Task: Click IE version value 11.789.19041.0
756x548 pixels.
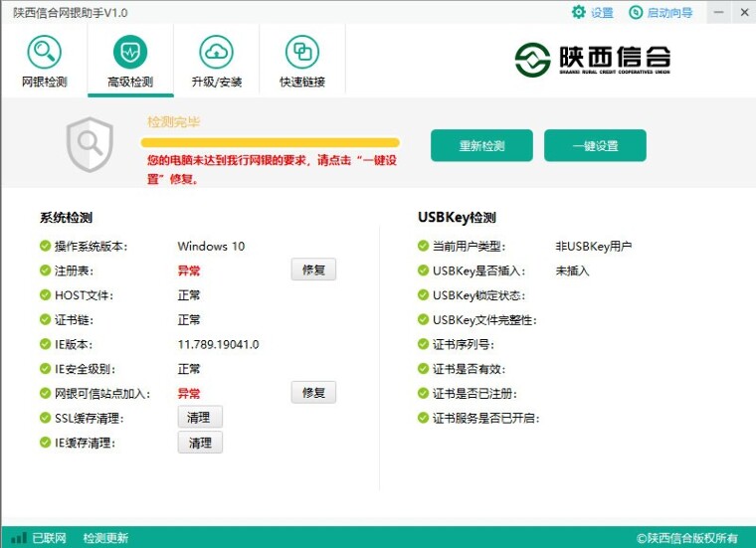Action: 219,344
